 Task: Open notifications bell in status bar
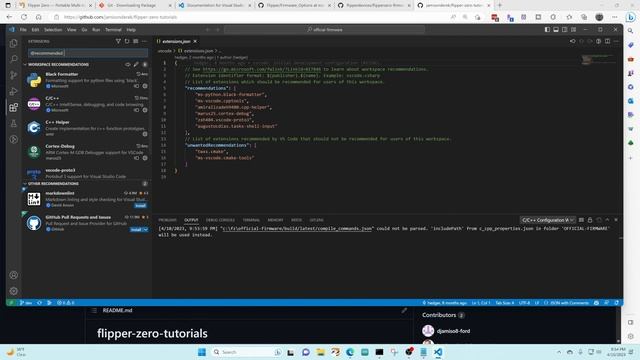(x=617, y=303)
